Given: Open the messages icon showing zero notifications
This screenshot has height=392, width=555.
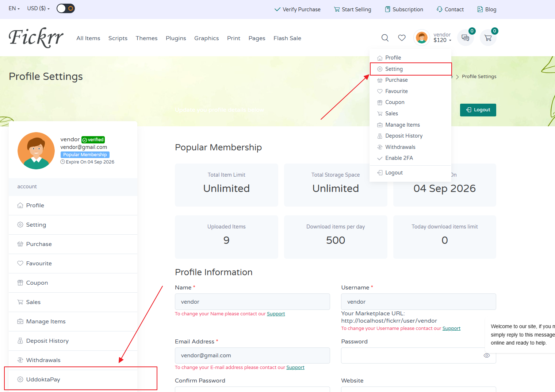Looking at the screenshot, I should [465, 38].
